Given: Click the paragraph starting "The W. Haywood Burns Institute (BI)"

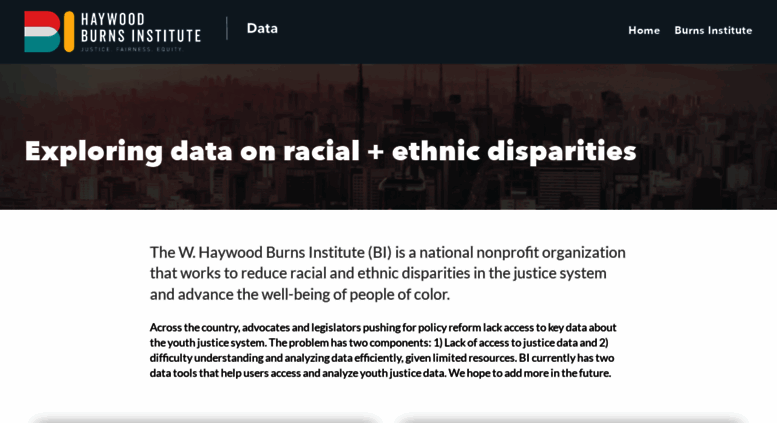Looking at the screenshot, I should (388, 273).
